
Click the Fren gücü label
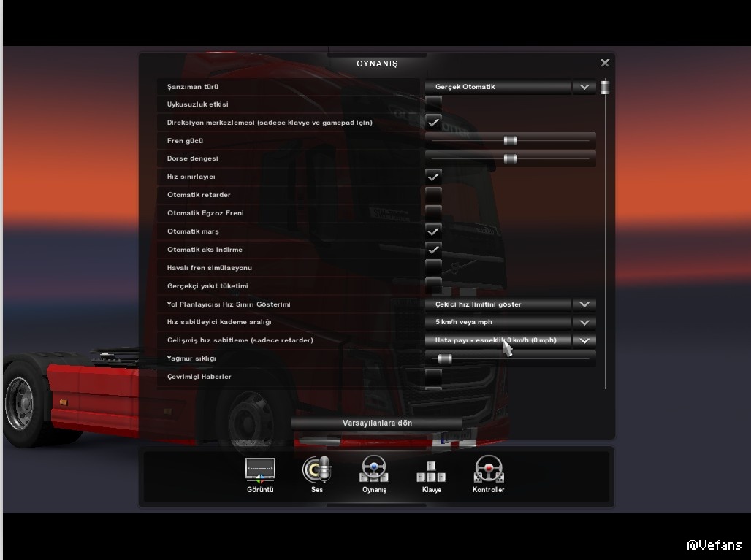(x=185, y=141)
